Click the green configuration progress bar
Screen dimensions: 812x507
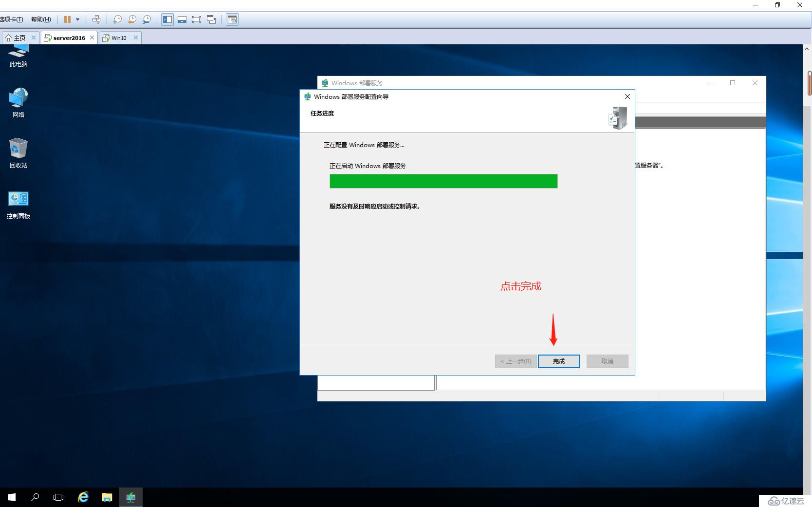click(443, 181)
